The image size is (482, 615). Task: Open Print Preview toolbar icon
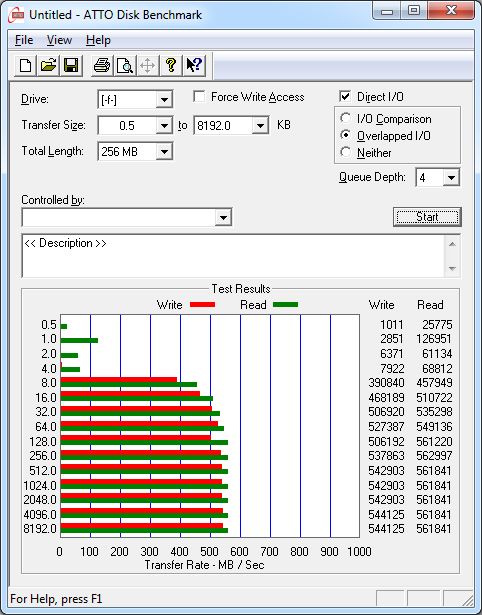point(125,65)
